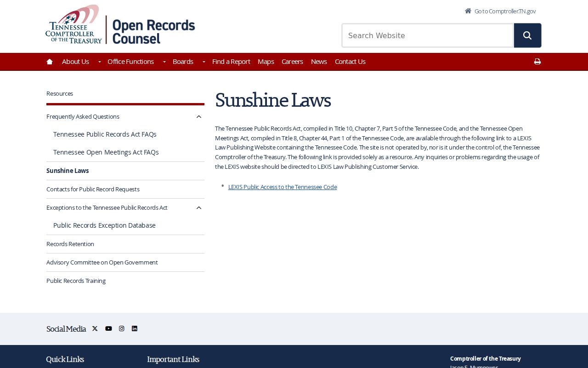
Task: Open the Instagram social media icon
Action: 122,328
